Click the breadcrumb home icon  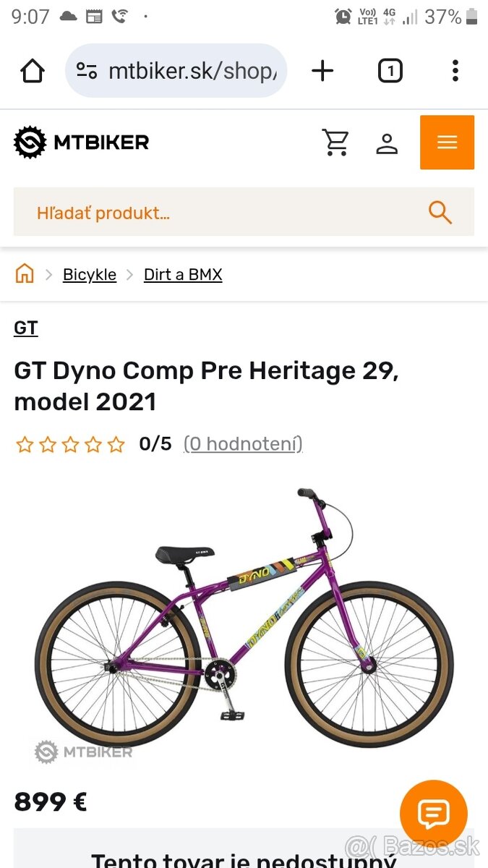24,274
